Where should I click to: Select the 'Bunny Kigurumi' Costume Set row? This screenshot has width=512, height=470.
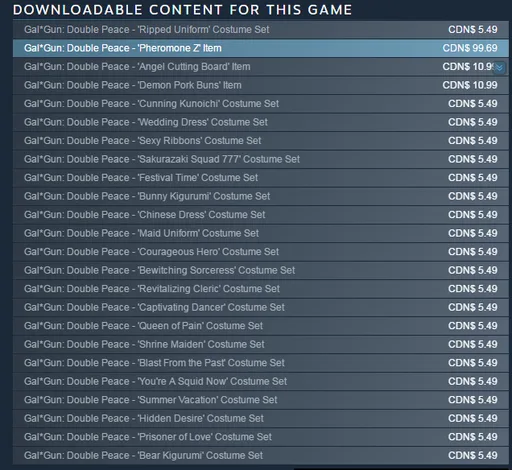point(261,196)
